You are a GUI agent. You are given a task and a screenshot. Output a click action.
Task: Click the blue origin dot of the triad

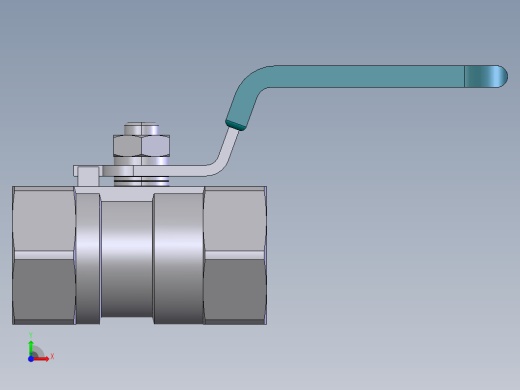(x=31, y=359)
